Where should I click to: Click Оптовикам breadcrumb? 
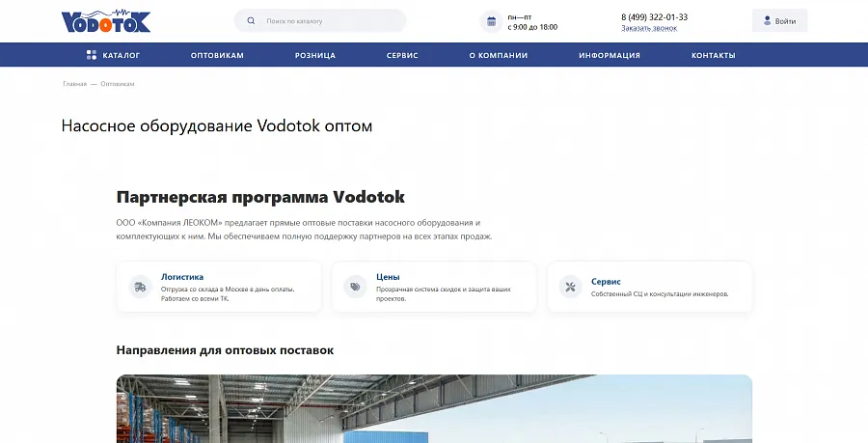[118, 84]
